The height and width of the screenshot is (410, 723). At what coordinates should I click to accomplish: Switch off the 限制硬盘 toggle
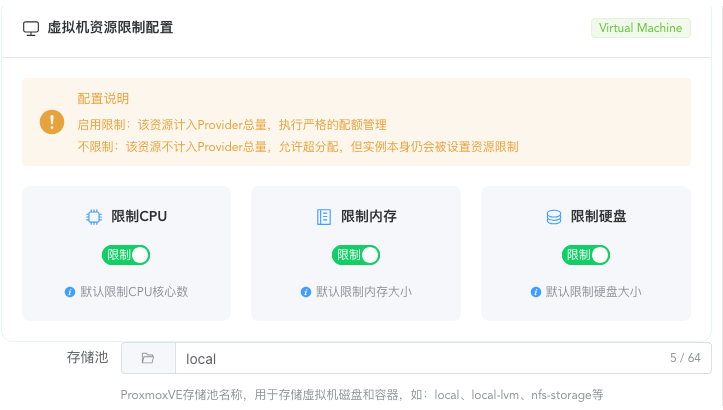pyautogui.click(x=586, y=255)
